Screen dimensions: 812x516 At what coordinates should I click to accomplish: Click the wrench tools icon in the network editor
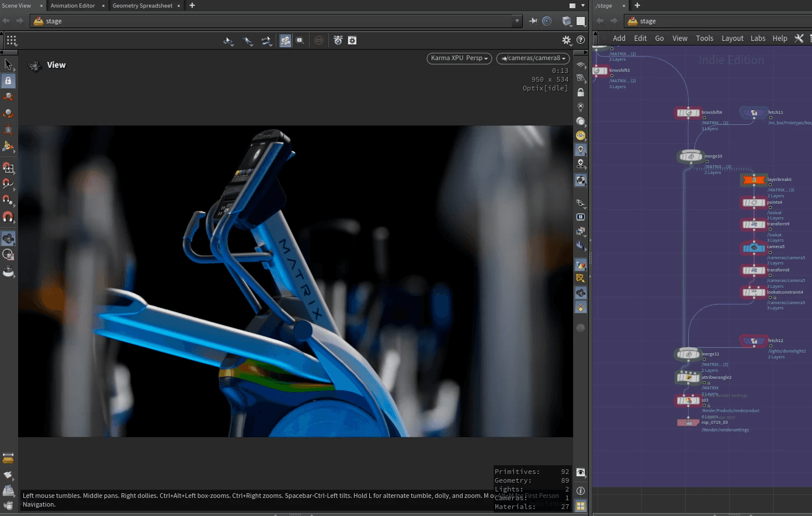(x=799, y=38)
